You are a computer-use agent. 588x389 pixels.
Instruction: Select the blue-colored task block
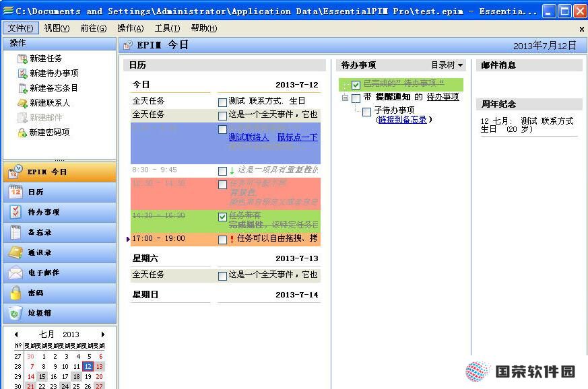[x=226, y=143]
